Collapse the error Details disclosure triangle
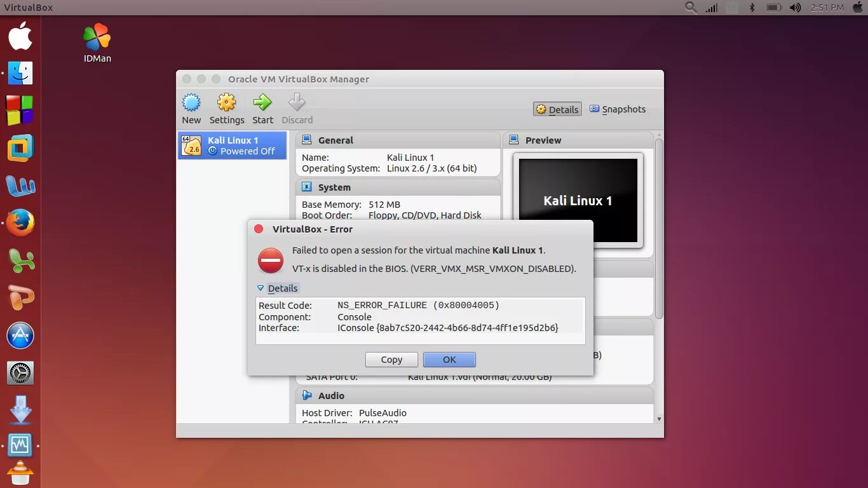Screen dimensions: 868x488 point(261,288)
